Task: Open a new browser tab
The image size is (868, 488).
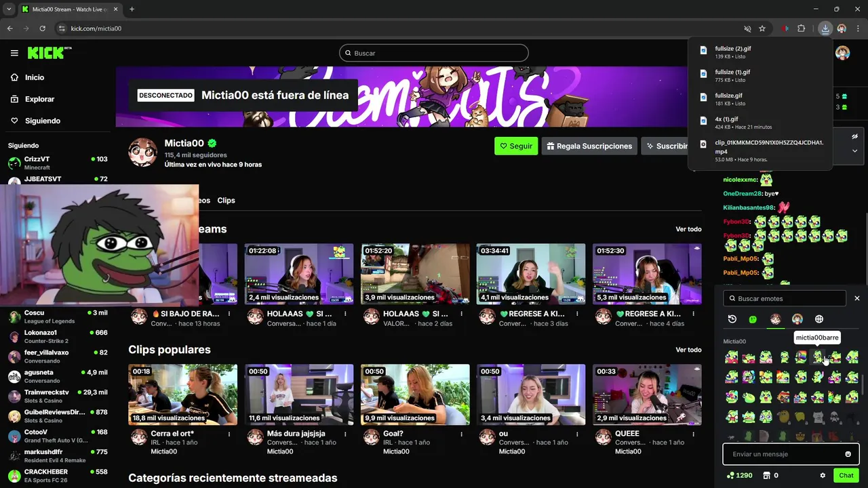Action: pyautogui.click(x=132, y=9)
